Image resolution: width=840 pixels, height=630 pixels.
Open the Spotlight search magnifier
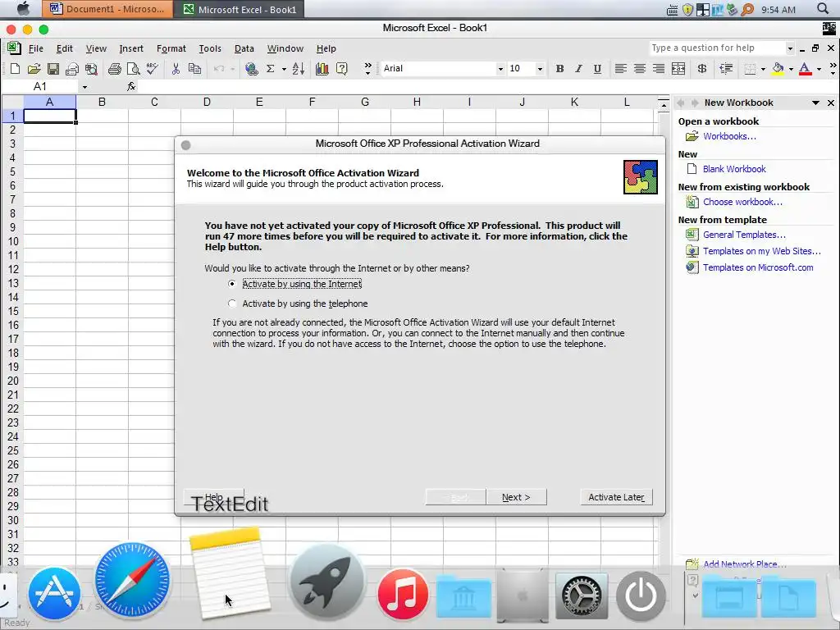[x=823, y=9]
